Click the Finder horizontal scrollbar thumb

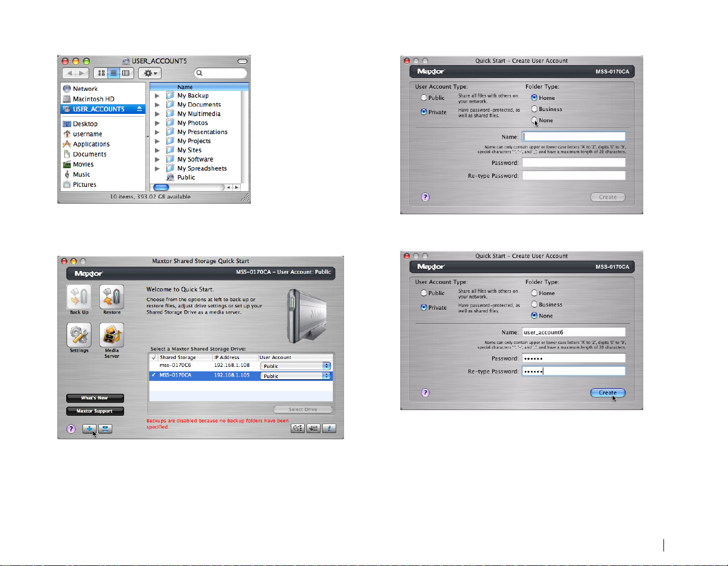coord(161,187)
